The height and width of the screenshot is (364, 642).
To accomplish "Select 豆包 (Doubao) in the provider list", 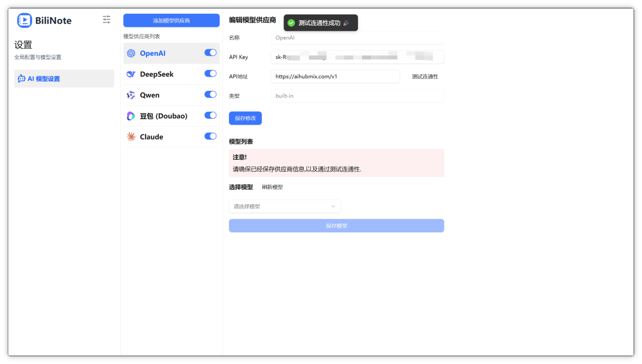I will tap(171, 116).
